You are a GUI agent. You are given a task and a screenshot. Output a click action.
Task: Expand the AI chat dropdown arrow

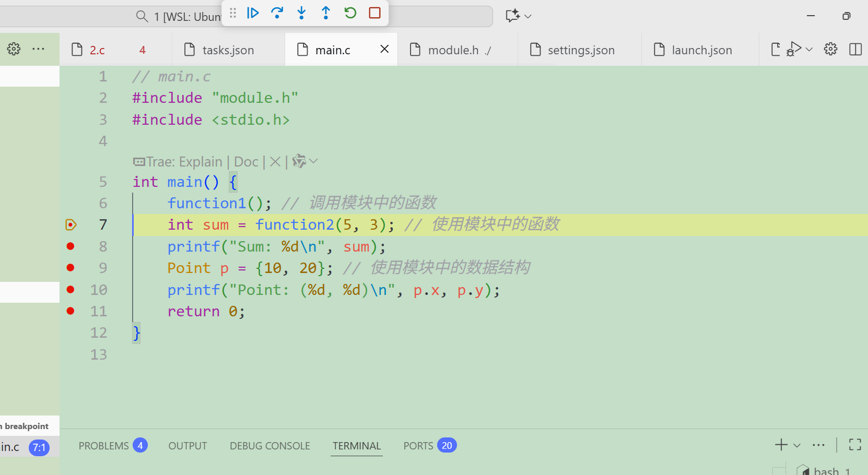tap(528, 16)
